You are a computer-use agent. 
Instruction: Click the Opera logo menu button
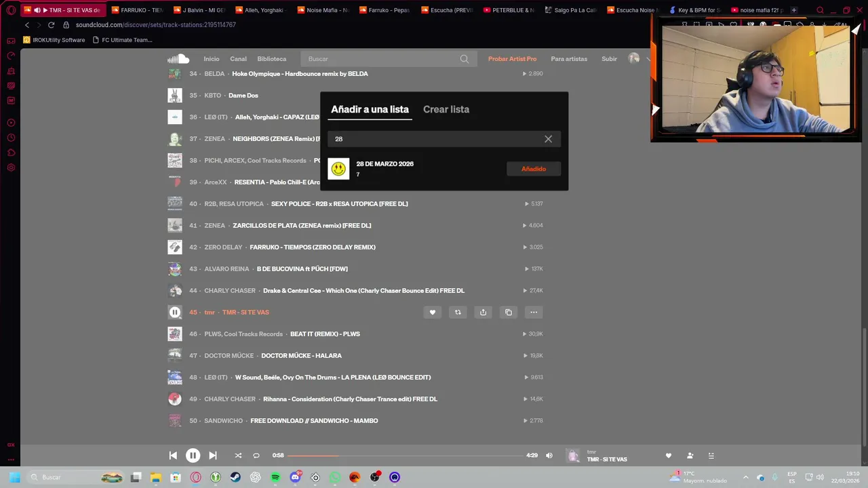click(x=11, y=10)
